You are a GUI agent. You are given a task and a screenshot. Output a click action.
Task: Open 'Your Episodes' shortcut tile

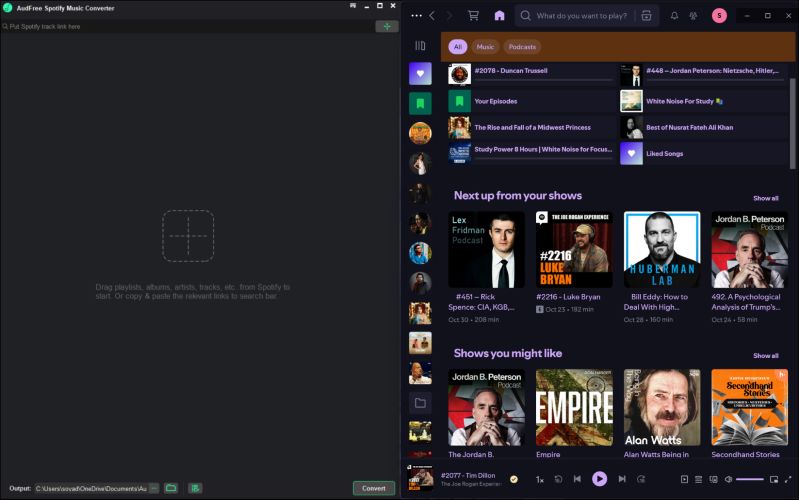[x=531, y=101]
